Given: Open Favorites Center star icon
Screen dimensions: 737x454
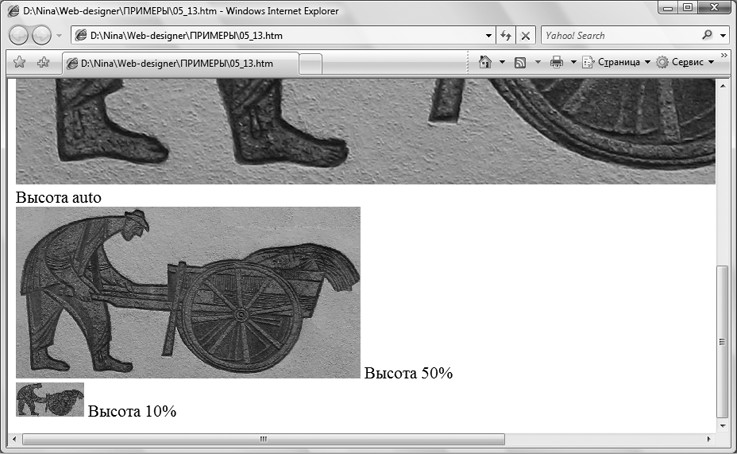Looking at the screenshot, I should tap(18, 62).
